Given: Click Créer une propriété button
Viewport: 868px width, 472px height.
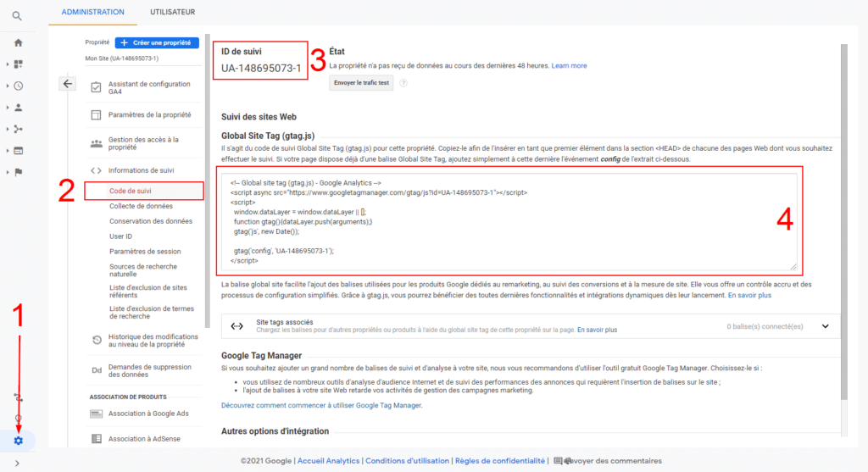Looking at the screenshot, I should point(156,42).
